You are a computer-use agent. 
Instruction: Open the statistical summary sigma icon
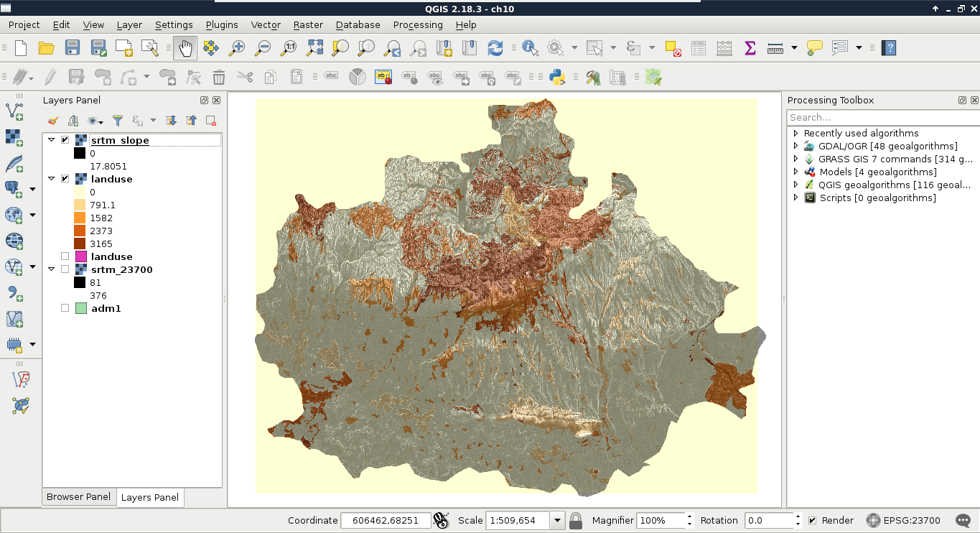point(750,48)
